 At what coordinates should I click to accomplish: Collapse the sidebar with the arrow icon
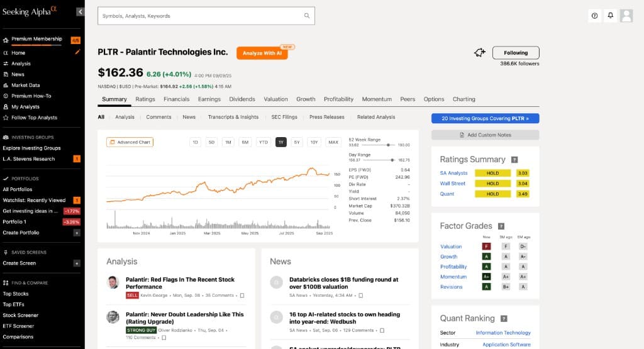click(x=80, y=12)
